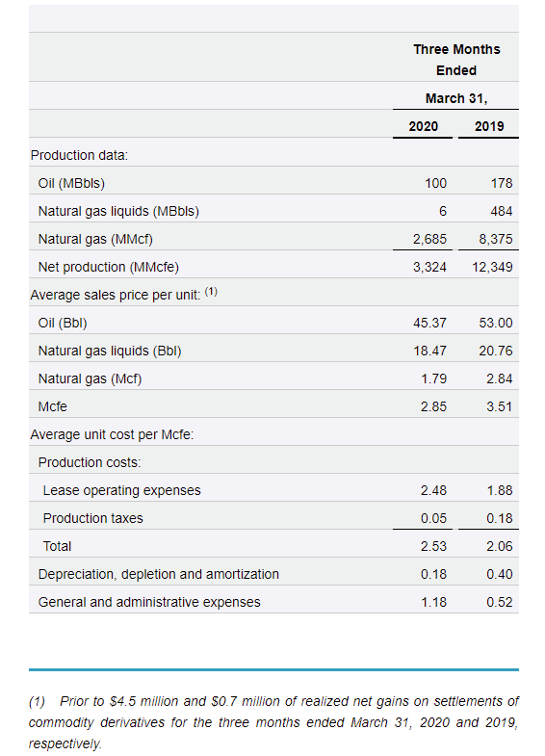Click Total 2019 value 2.06
545x756 pixels.
[499, 547]
